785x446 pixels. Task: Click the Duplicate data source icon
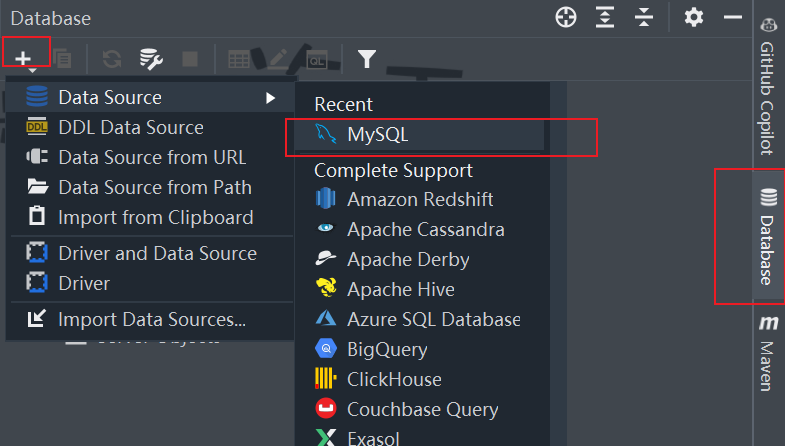[x=62, y=59]
